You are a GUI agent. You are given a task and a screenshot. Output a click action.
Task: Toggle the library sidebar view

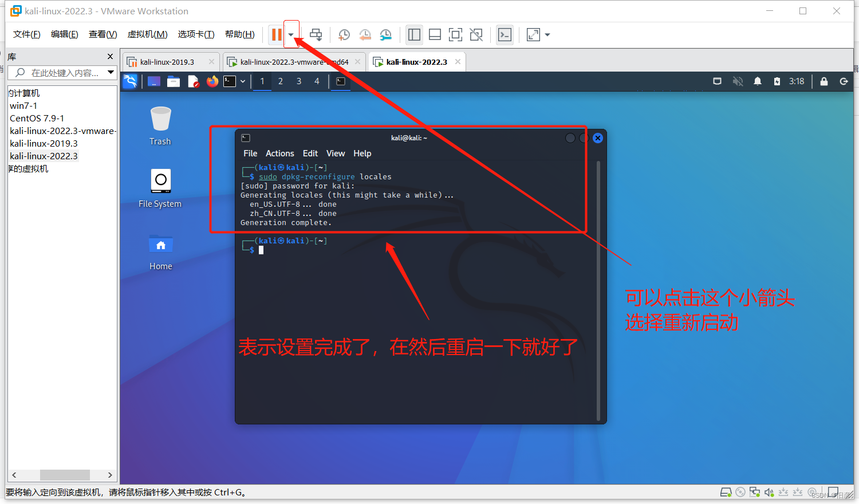[x=414, y=34]
